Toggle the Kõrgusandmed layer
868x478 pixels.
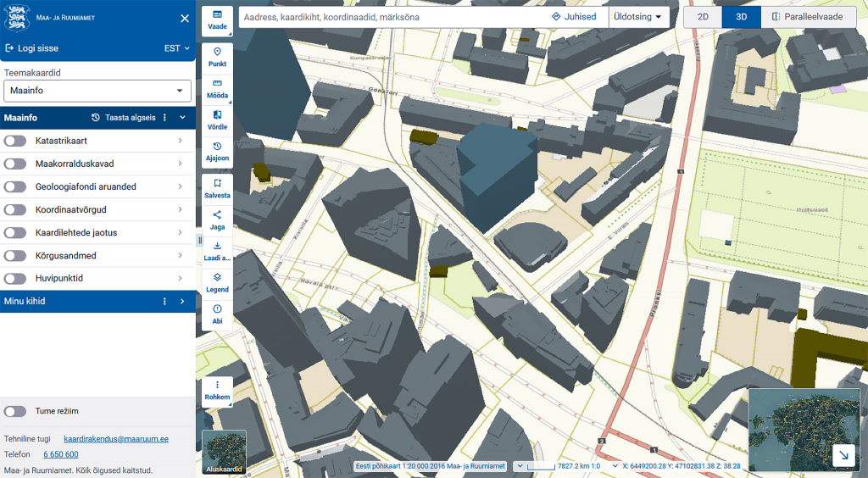click(15, 256)
